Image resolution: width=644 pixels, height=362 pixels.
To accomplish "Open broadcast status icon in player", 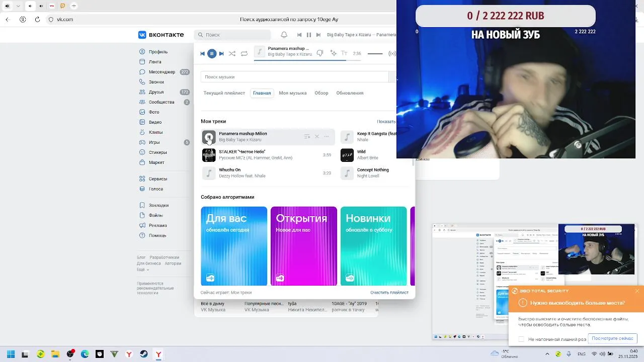I will pyautogui.click(x=392, y=53).
